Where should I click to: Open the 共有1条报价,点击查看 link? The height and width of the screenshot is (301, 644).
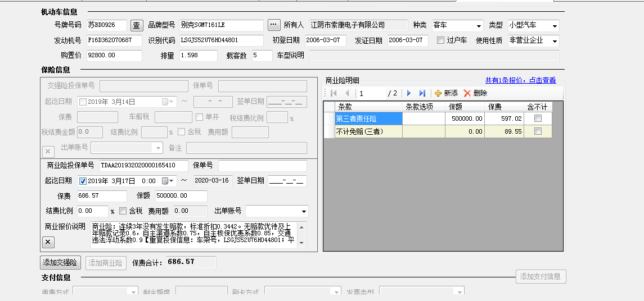pyautogui.click(x=520, y=80)
